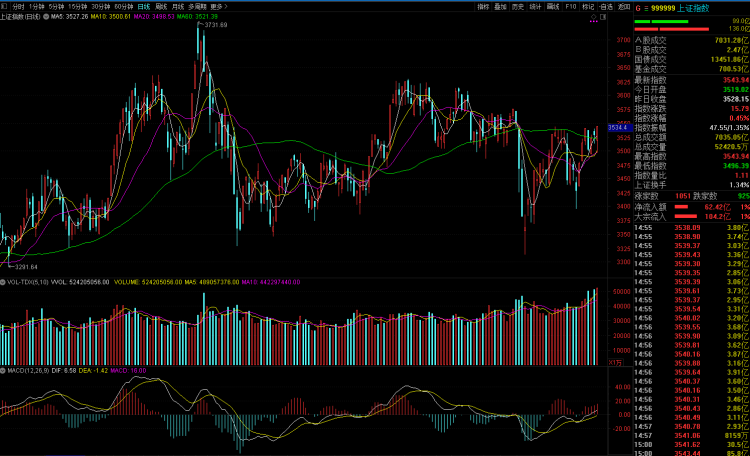Image resolution: width=750 pixels, height=456 pixels.
Task: Open the 统计 statistics menu
Action: (535, 6)
